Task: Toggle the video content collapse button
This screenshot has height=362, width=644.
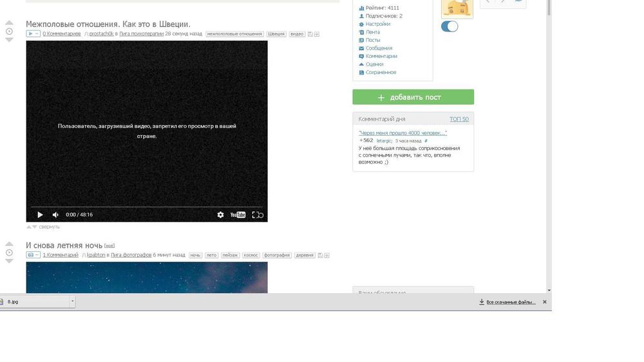Action: (33, 33)
